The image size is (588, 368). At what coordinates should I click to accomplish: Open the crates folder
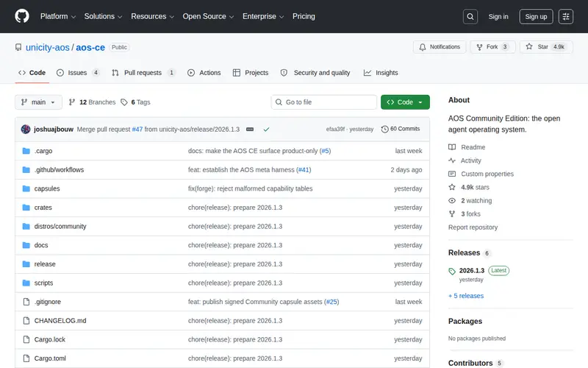pos(43,208)
